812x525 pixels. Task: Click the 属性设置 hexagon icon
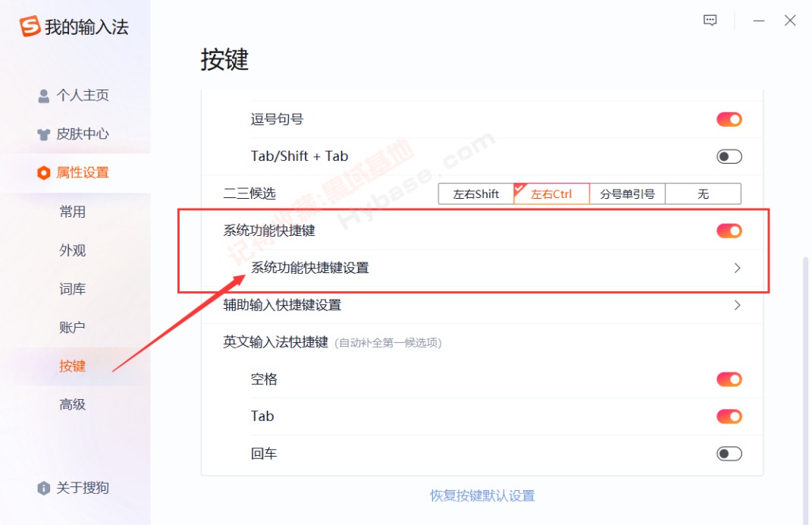pyautogui.click(x=44, y=173)
